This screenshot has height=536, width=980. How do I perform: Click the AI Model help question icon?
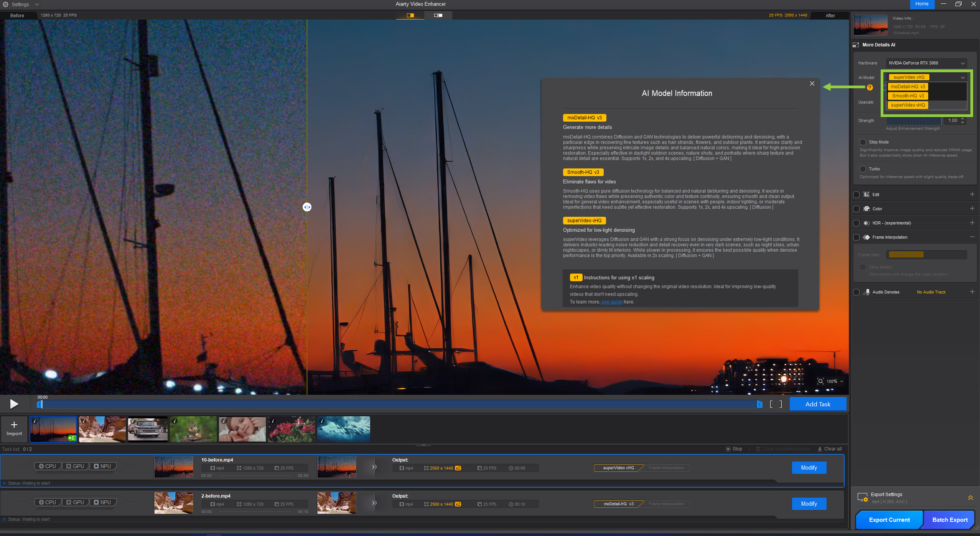click(x=870, y=87)
